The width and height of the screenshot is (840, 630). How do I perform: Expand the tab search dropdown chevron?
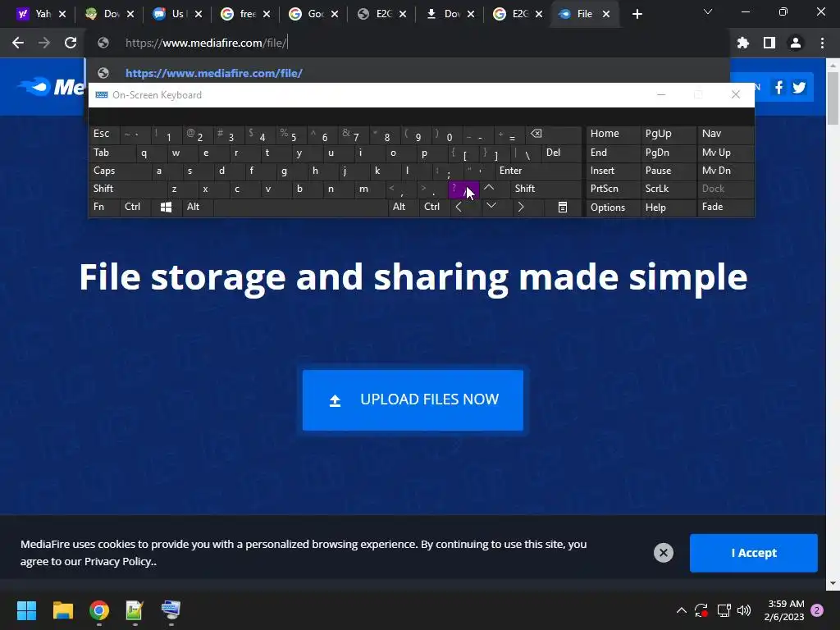click(x=708, y=11)
